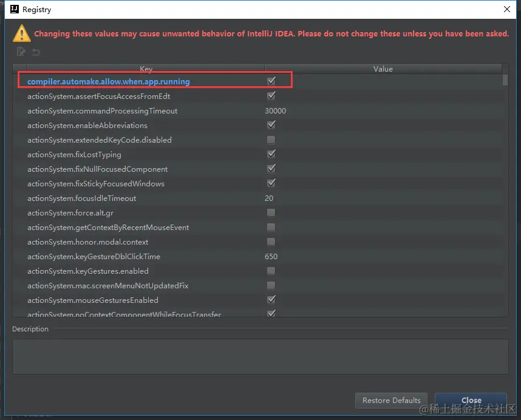This screenshot has height=420, width=521.
Task: Click the IntelliJ logo in the Registry title bar
Action: [15, 9]
